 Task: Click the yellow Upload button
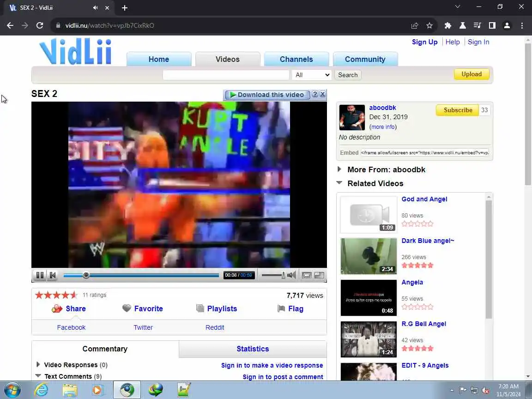point(472,74)
